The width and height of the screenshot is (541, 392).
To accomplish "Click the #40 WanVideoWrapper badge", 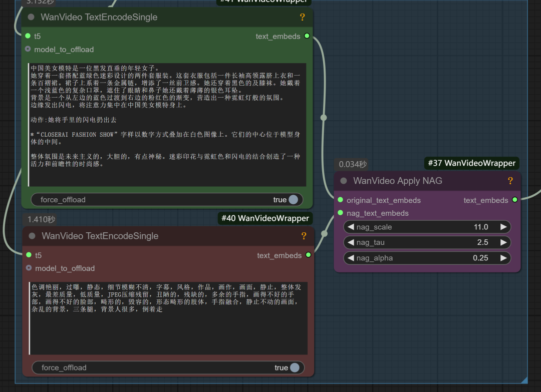I will coord(265,218).
